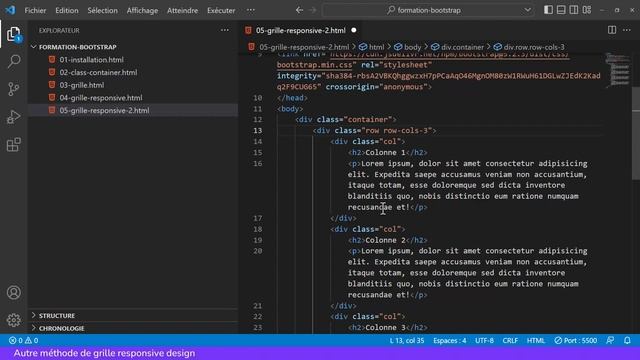Click errors and warnings counter in status bar
Viewport: 640px width, 360px height.
(x=23, y=340)
